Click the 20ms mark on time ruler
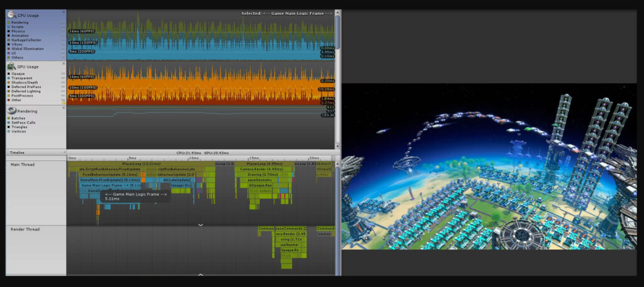The height and width of the screenshot is (287, 644). click(314, 158)
